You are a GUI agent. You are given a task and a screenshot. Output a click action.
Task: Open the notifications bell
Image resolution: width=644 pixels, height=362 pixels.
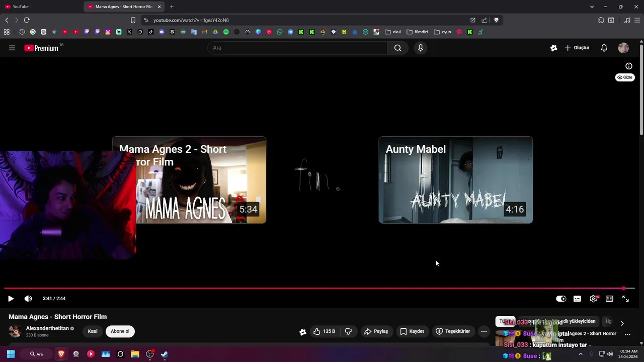click(x=604, y=48)
